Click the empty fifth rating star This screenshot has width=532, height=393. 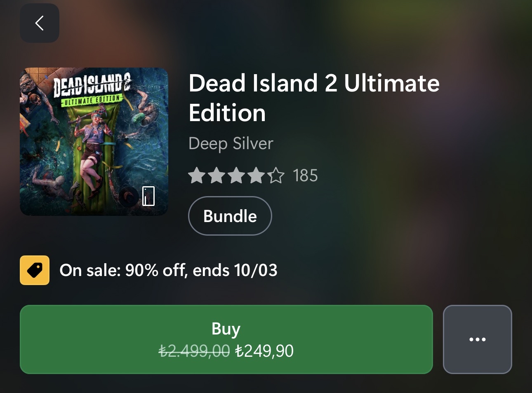(276, 175)
